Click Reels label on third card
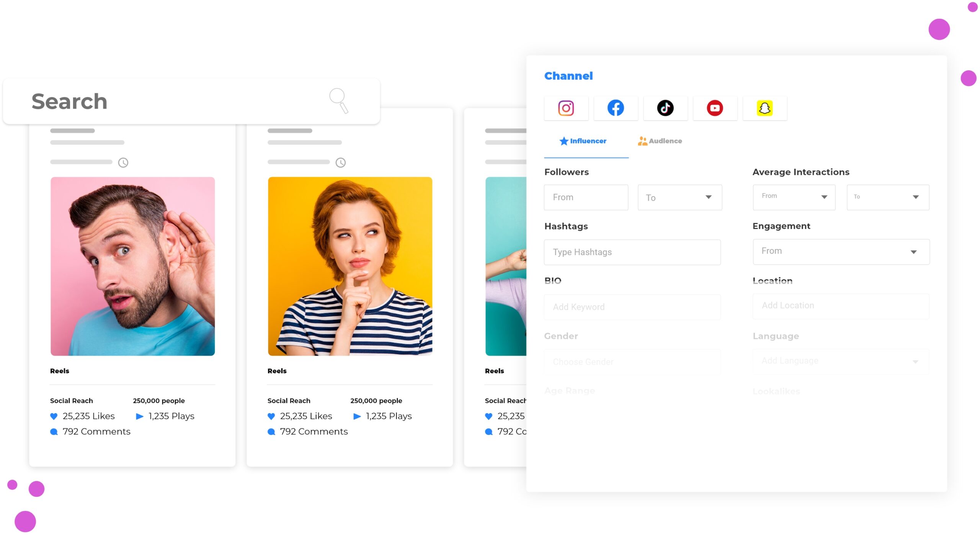This screenshot has height=537, width=980. pos(495,371)
